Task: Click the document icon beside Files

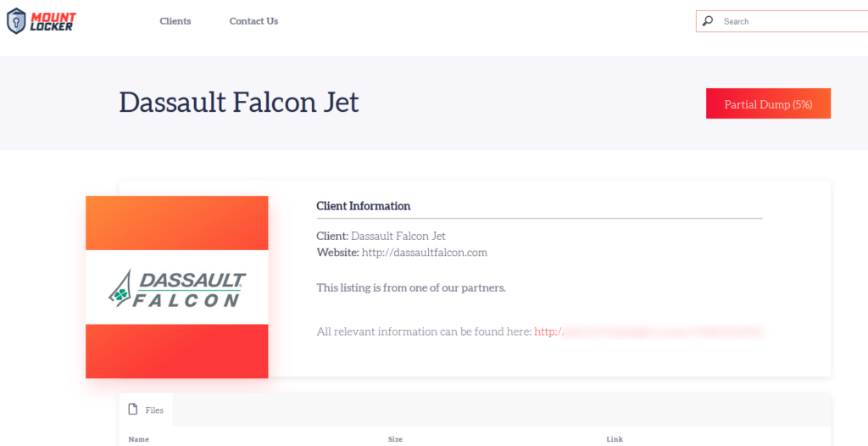Action: pos(132,410)
